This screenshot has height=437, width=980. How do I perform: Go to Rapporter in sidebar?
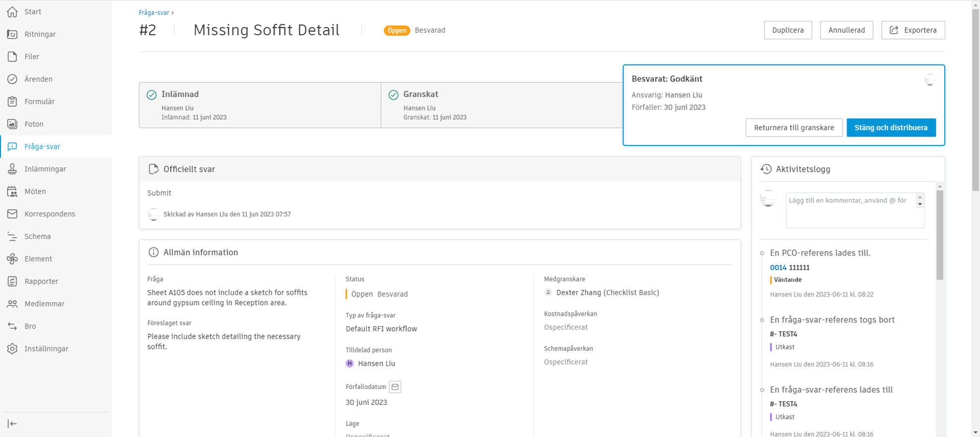[41, 281]
